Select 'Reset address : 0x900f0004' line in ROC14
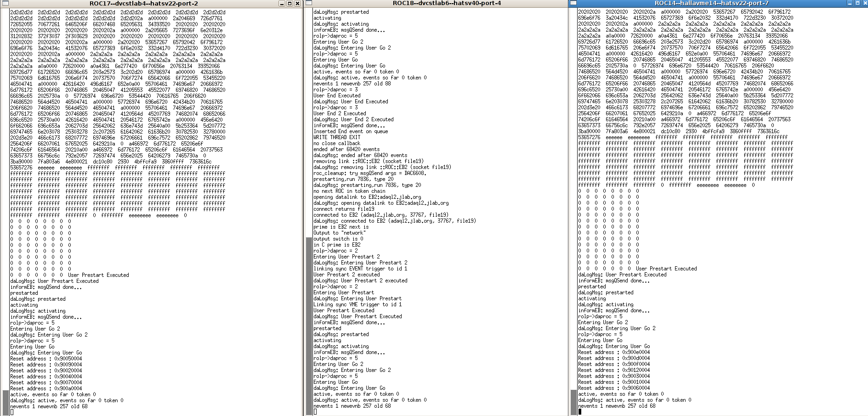Image resolution: width=868 pixels, height=416 pixels. 614,364
